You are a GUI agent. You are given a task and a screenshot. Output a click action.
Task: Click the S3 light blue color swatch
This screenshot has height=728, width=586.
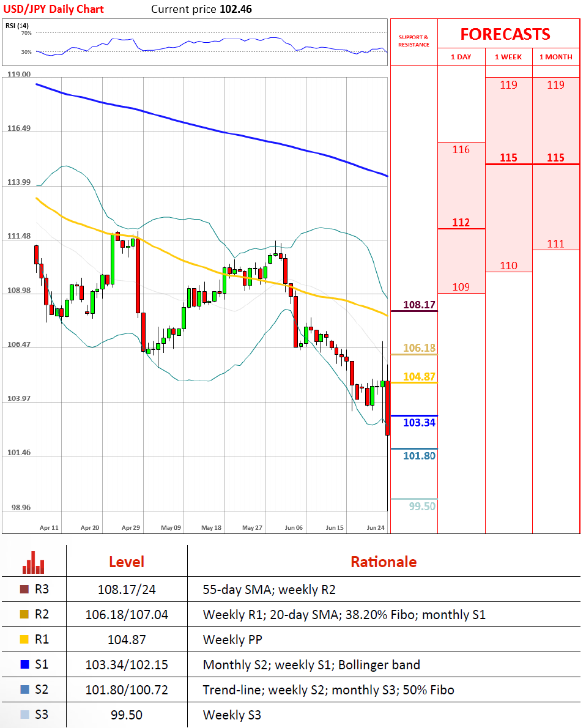click(24, 715)
